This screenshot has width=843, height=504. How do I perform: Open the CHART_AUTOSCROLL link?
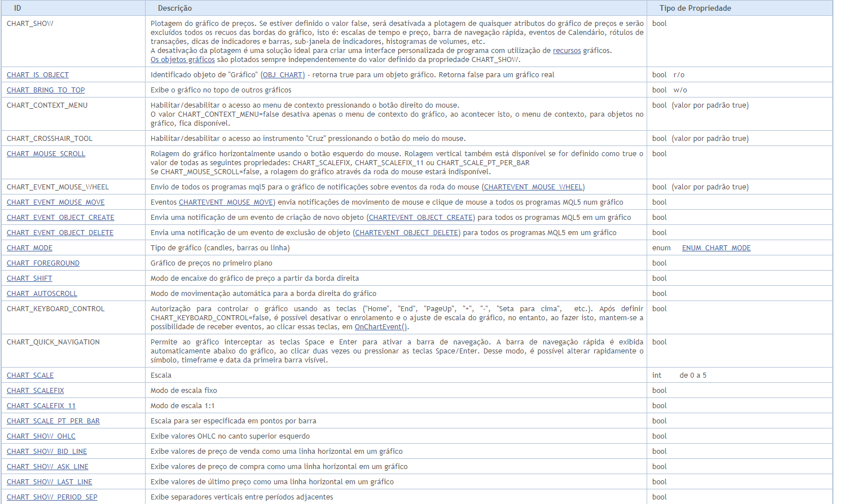click(x=42, y=294)
